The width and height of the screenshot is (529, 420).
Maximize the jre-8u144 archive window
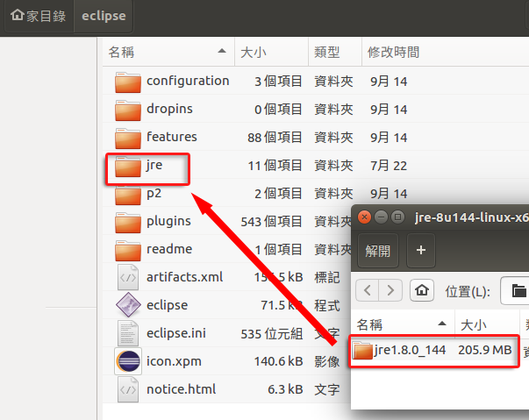click(397, 217)
